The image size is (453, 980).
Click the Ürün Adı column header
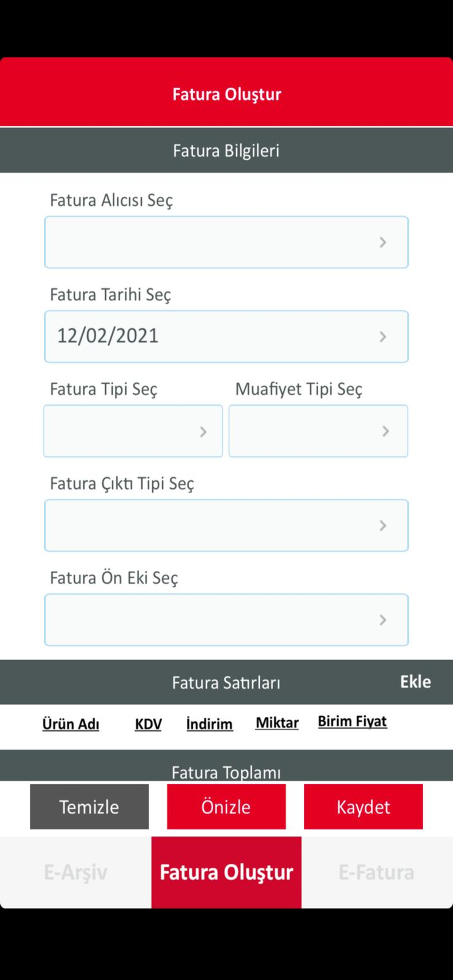click(x=71, y=724)
